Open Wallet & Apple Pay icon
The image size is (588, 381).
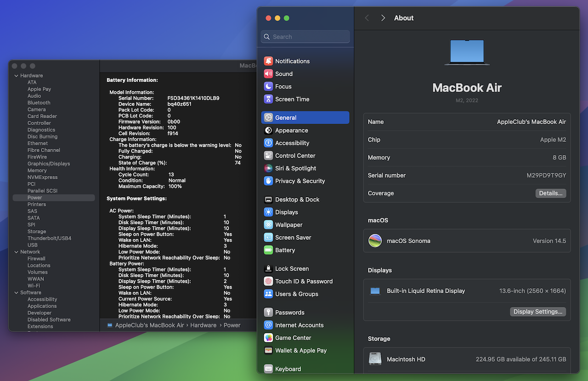click(x=268, y=350)
